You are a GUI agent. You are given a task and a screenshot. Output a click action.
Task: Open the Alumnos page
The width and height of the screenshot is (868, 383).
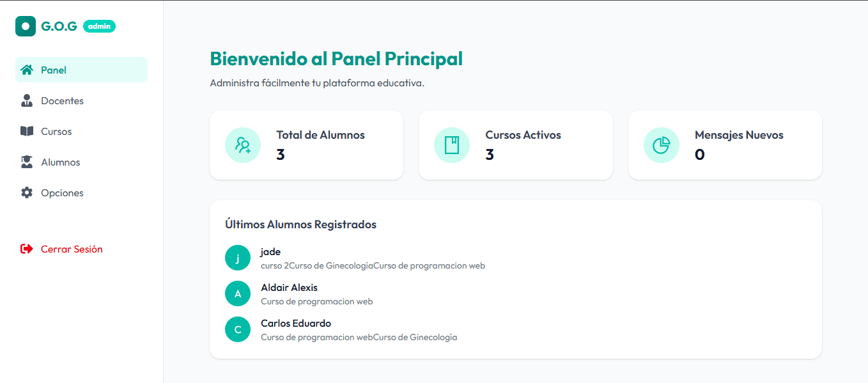click(61, 162)
